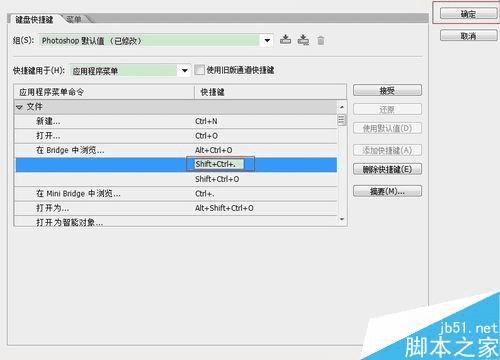This screenshot has height=360, width=500.
Task: Click the 使用默认值(D) button
Action: click(387, 128)
